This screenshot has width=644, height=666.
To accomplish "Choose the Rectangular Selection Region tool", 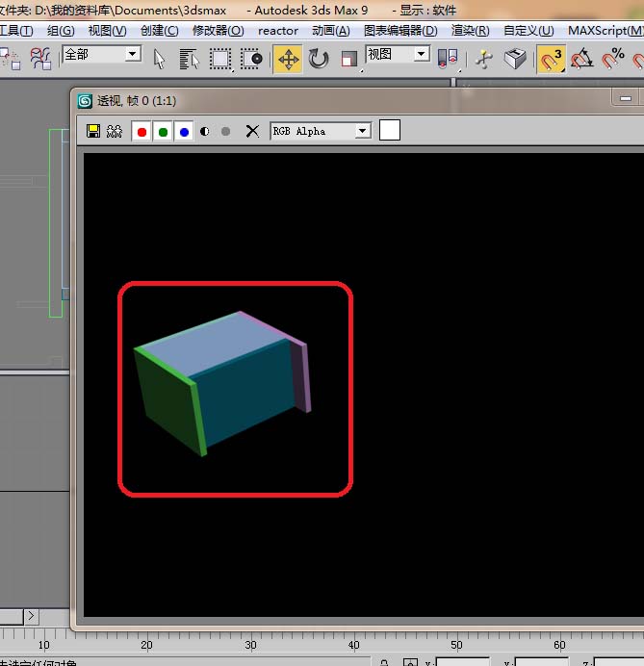I will click(x=220, y=59).
